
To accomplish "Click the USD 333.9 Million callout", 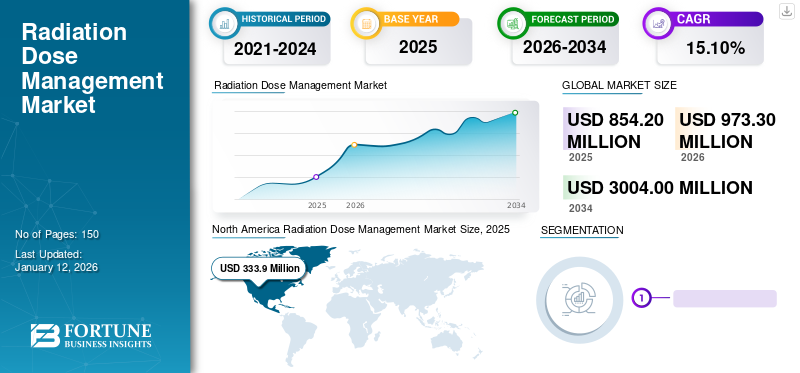I will tap(260, 268).
